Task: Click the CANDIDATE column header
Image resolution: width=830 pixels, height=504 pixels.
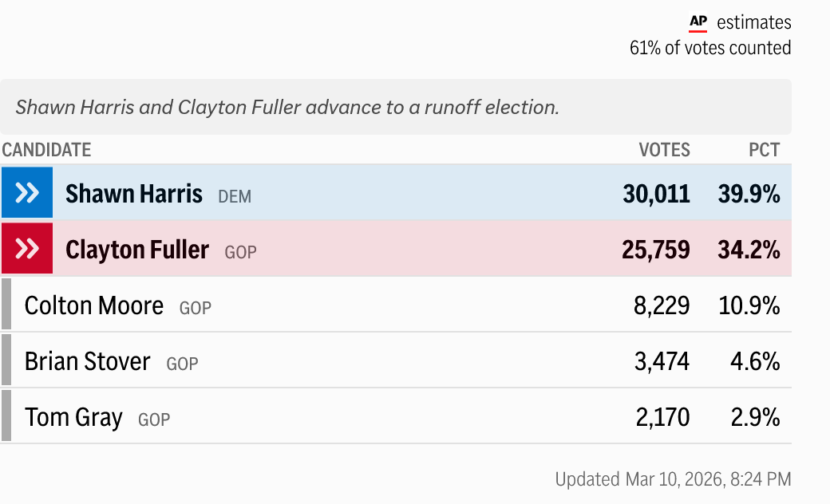Action: coord(46,150)
